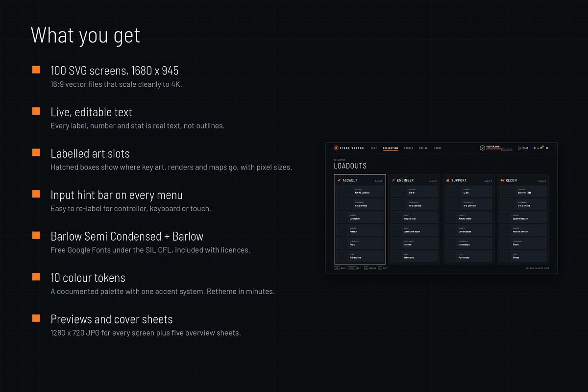Click 'Live, editable text' heading
Image resolution: width=588 pixels, height=392 pixels.
92,112
